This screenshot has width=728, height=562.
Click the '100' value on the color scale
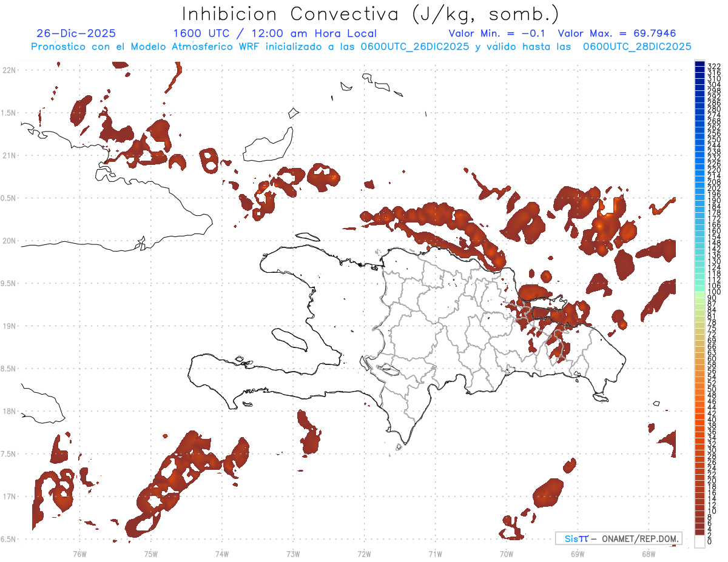[713, 292]
